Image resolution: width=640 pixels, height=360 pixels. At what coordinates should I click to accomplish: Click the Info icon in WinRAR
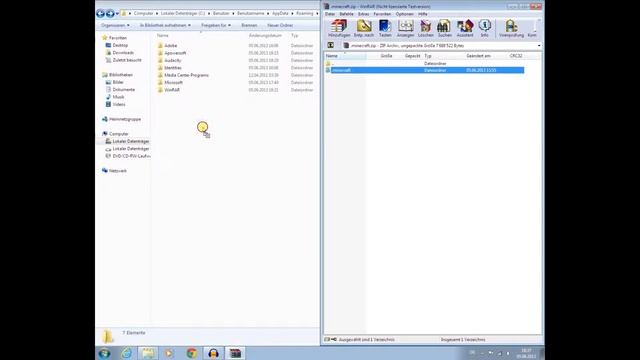coord(484,28)
